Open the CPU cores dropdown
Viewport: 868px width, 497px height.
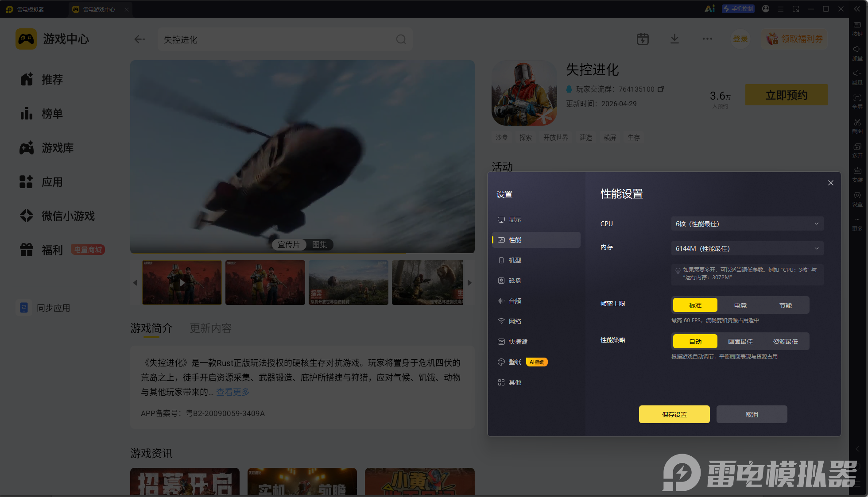(748, 224)
